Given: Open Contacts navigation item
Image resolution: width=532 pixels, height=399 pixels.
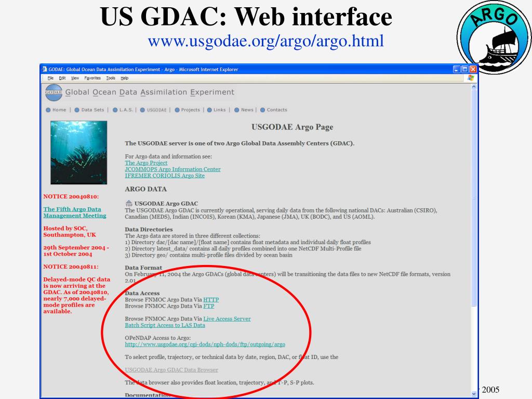Looking at the screenshot, I should tap(277, 110).
